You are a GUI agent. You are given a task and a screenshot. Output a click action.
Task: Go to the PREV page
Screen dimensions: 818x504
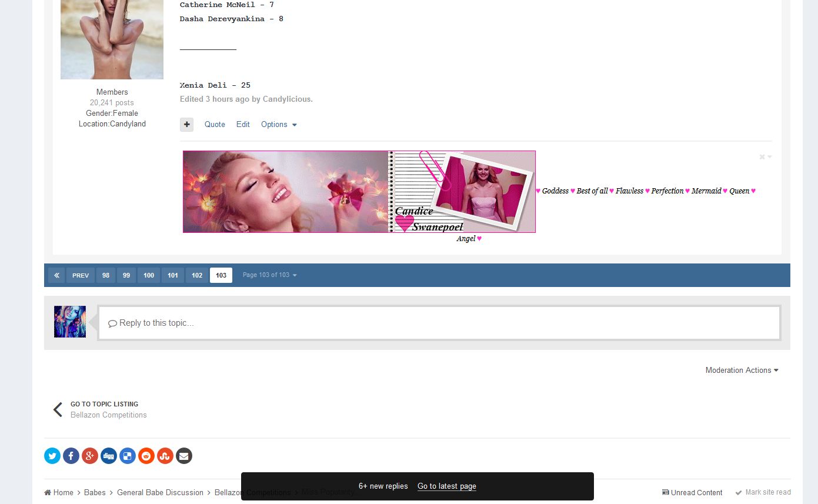[x=81, y=275]
